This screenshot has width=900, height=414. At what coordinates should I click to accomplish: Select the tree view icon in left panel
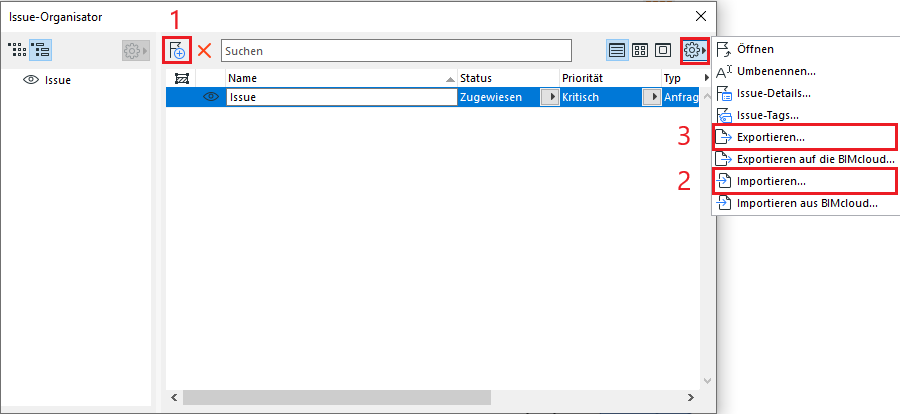[41, 50]
